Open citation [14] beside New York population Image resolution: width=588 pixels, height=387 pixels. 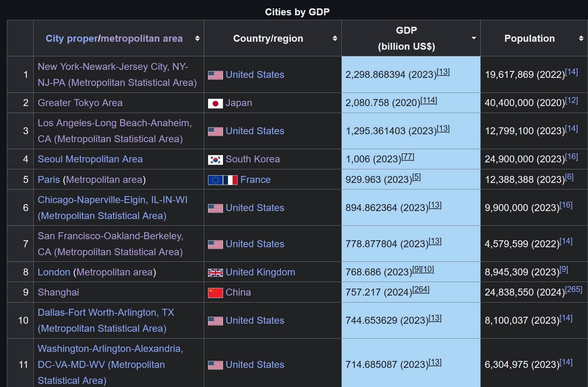point(572,72)
